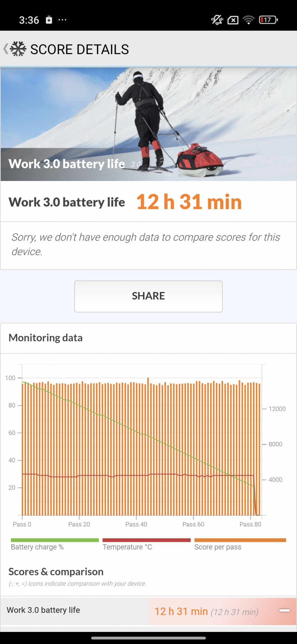Tap the battery level indicator icon
The height and width of the screenshot is (644, 297).
pos(268,20)
